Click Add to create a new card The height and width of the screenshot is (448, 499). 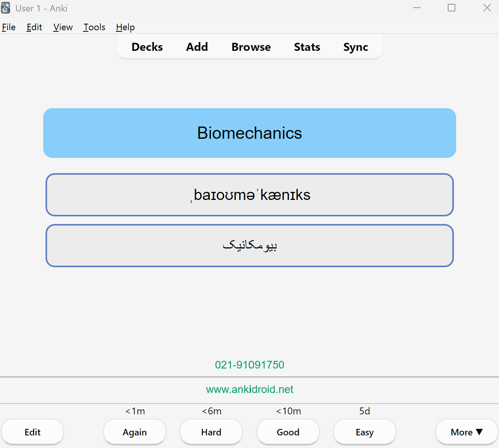(197, 47)
